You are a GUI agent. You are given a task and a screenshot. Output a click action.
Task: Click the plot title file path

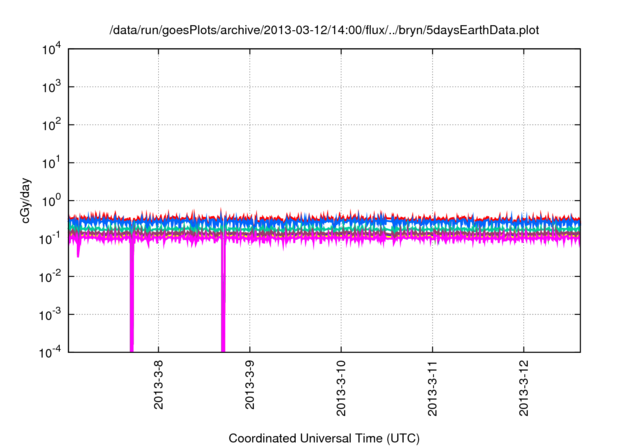[x=324, y=31]
